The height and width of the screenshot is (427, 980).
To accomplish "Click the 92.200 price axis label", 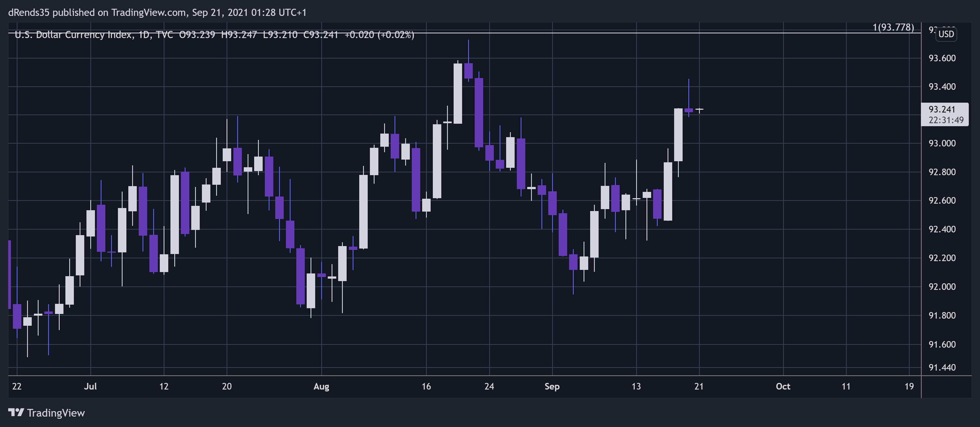I will click(x=942, y=258).
